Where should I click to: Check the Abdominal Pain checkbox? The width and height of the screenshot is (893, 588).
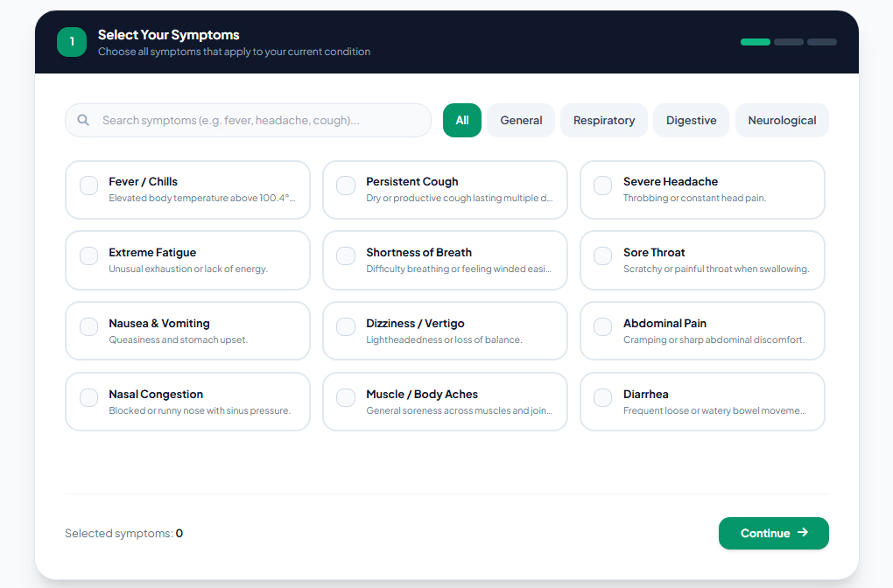602,326
